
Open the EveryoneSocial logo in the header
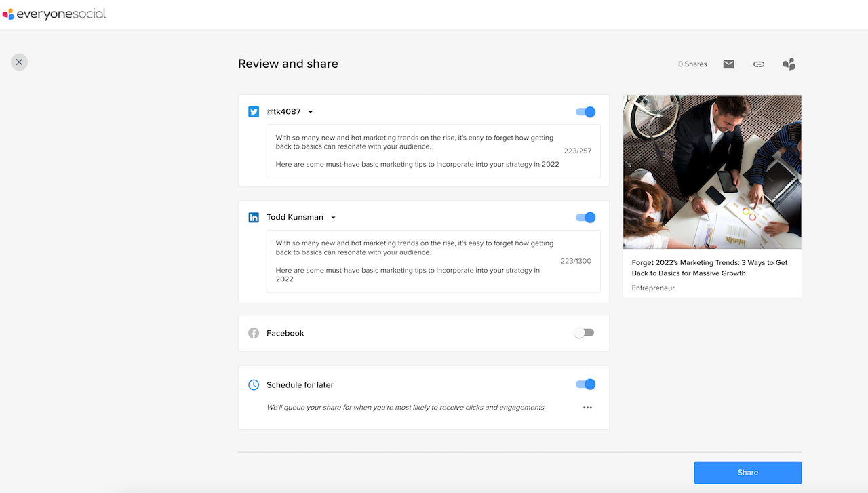(x=54, y=13)
